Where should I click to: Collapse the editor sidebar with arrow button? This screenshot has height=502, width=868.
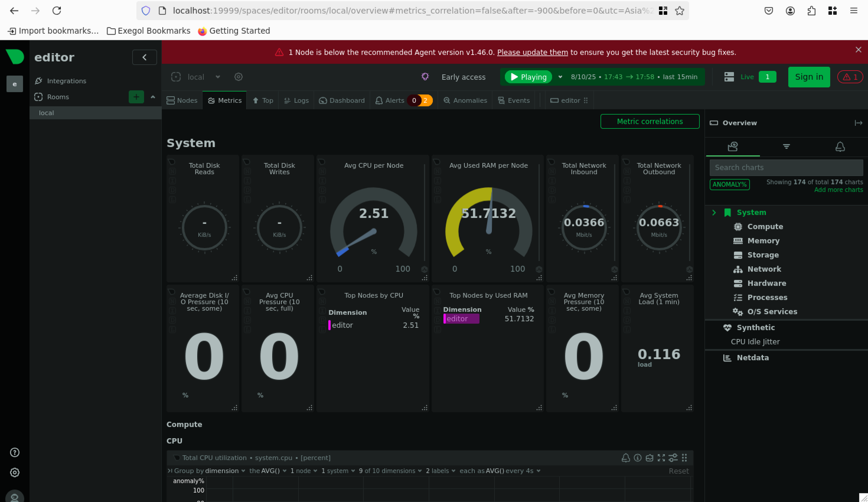click(144, 57)
